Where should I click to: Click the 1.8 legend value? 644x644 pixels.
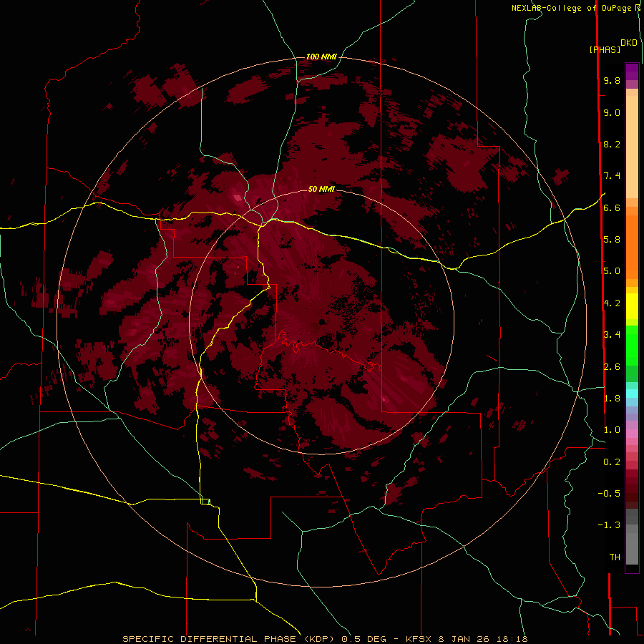612,399
